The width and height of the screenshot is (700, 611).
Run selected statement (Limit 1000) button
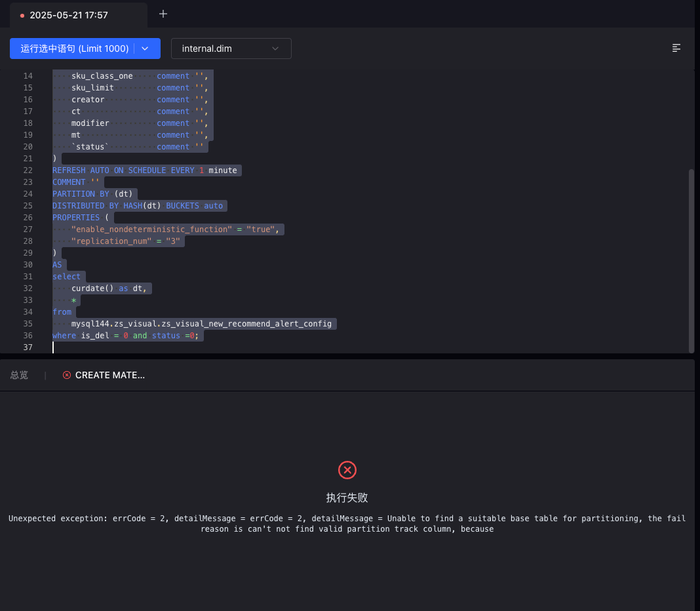coord(75,49)
